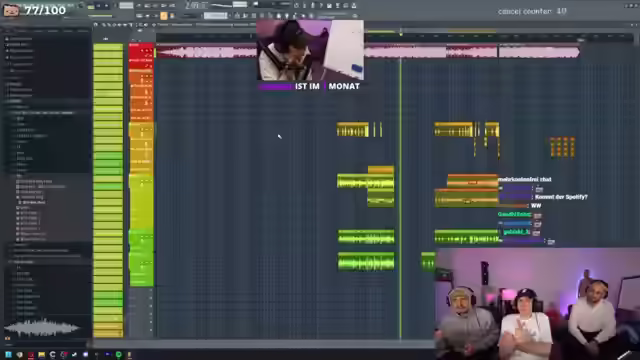Image resolution: width=640 pixels, height=360 pixels.
Task: Select the first yellow pattern clip in the playlist
Action: (353, 130)
